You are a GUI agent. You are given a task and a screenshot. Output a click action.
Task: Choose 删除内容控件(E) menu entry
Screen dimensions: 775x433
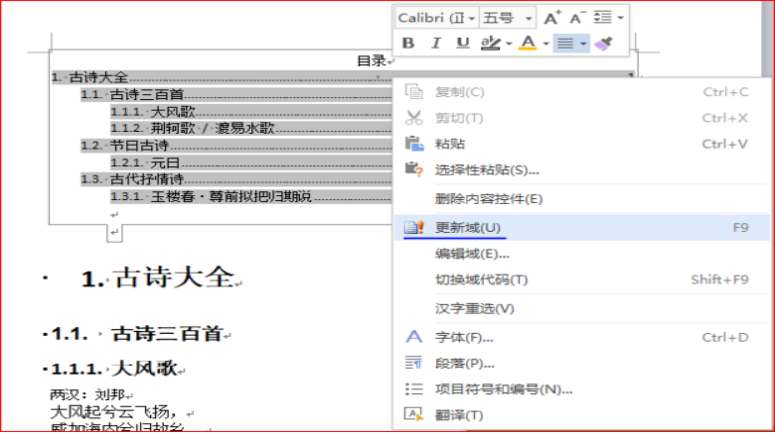[582, 199]
